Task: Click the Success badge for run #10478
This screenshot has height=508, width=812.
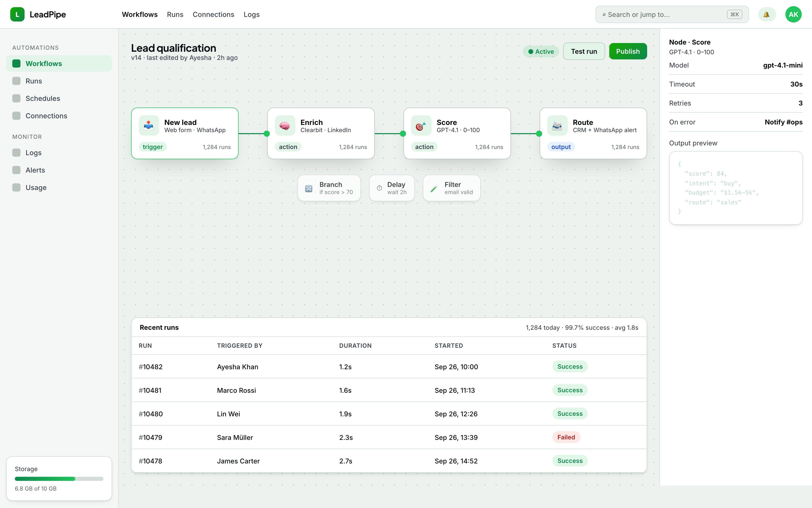Action: [570, 461]
